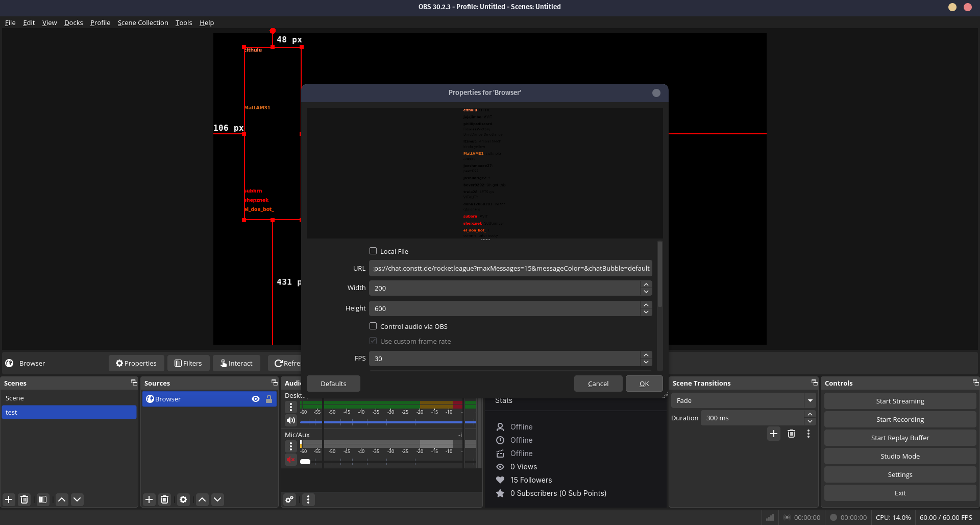The width and height of the screenshot is (980, 525).
Task: Open the Tools menu
Action: (x=184, y=22)
